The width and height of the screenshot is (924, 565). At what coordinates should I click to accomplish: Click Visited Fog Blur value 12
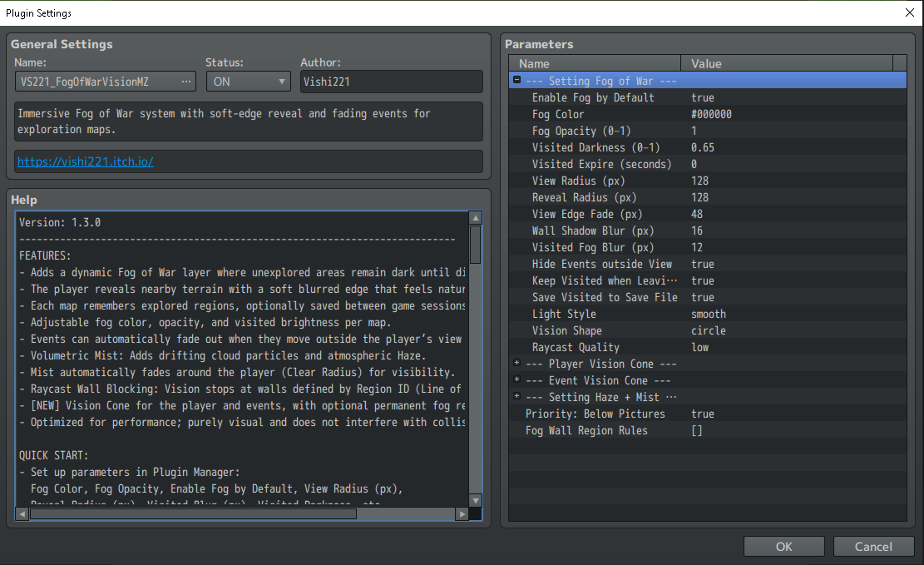697,247
